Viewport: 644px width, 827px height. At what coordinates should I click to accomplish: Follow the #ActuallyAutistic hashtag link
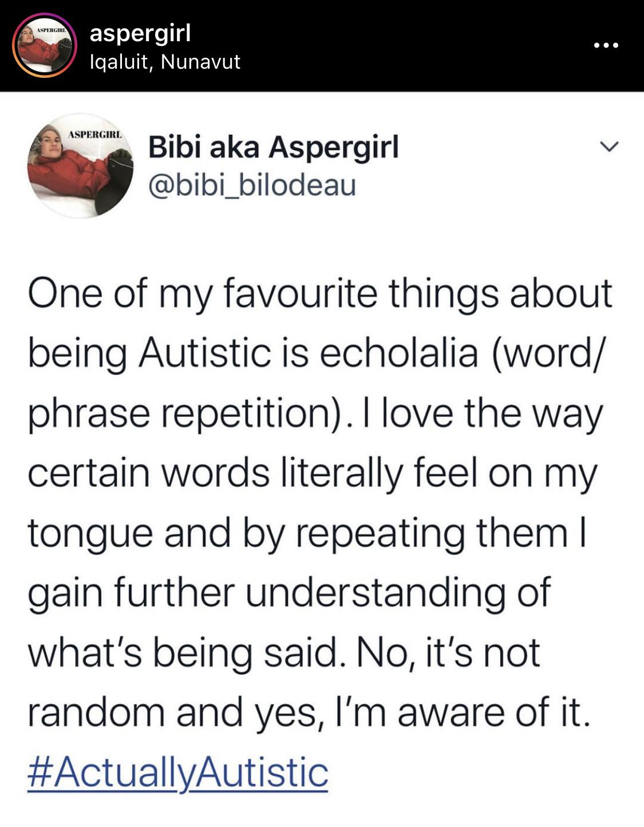(x=177, y=772)
